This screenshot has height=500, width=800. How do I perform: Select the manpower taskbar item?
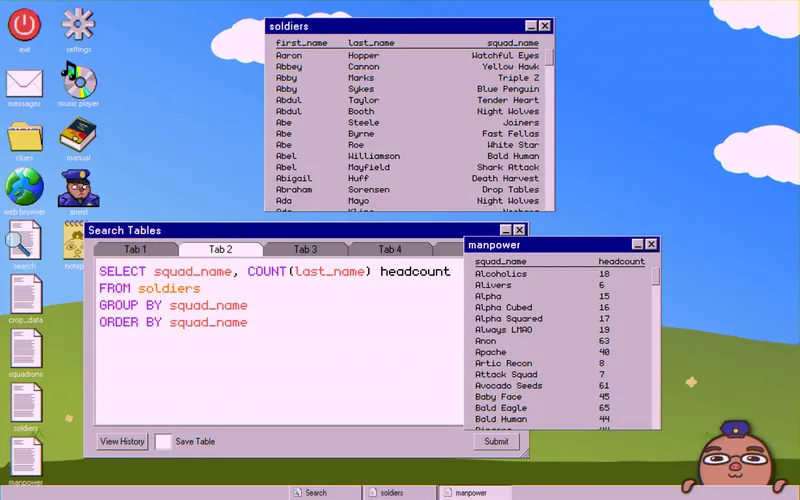(474, 493)
